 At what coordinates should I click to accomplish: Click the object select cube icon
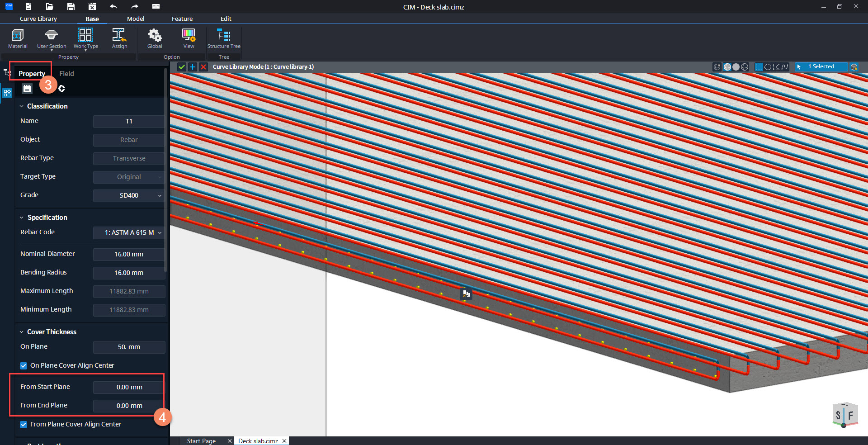pyautogui.click(x=854, y=67)
